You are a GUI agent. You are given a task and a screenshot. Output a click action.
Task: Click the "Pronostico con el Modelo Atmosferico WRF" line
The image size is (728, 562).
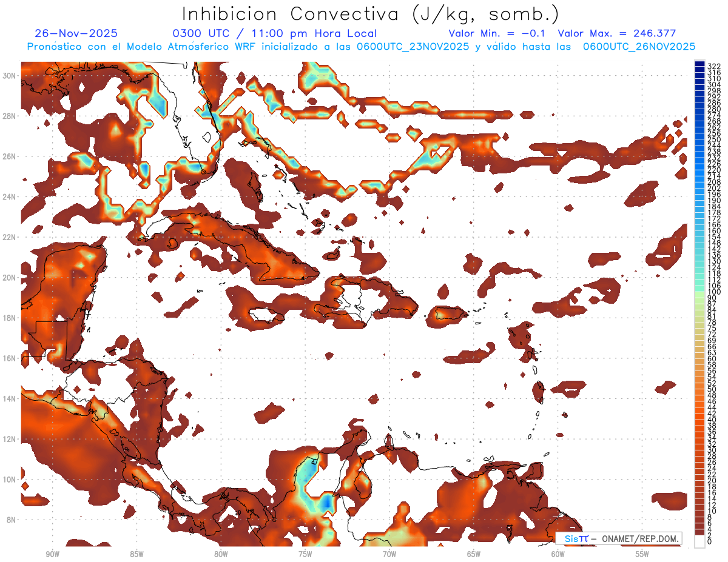362,47
